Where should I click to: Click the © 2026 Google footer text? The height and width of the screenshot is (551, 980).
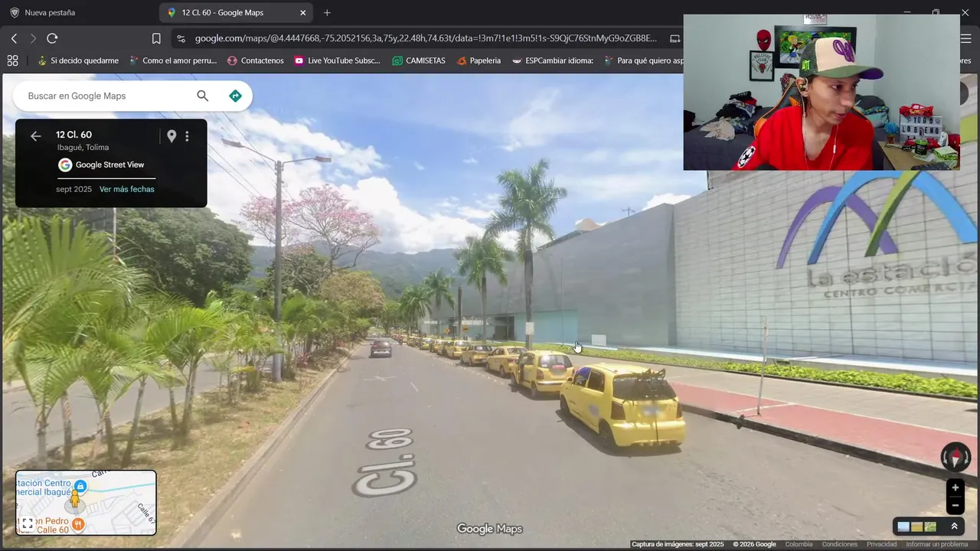click(x=754, y=544)
